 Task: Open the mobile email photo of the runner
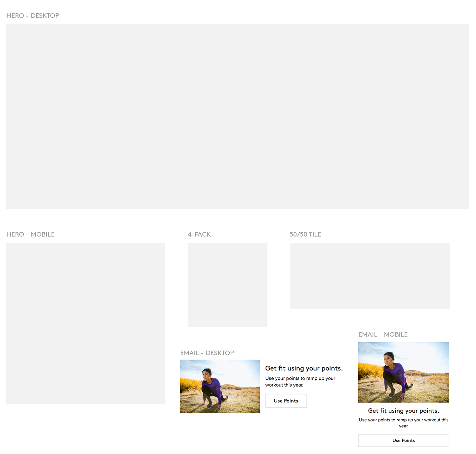pos(404,372)
